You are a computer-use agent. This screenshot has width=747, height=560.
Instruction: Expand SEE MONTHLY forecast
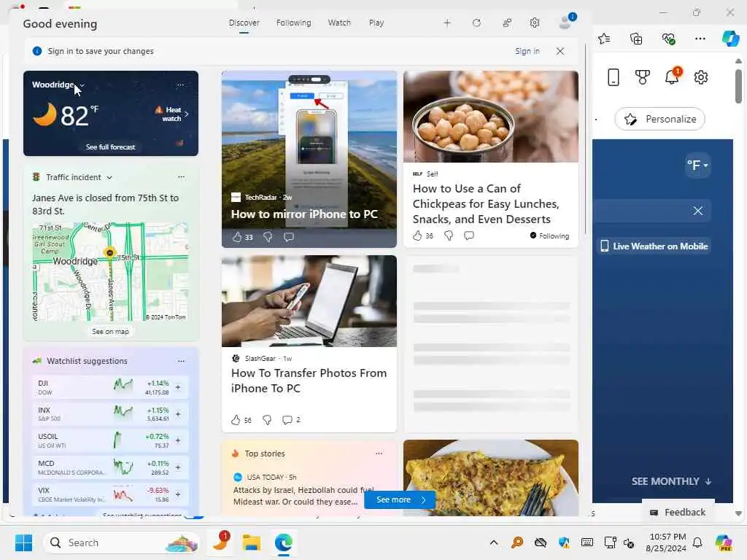point(671,481)
